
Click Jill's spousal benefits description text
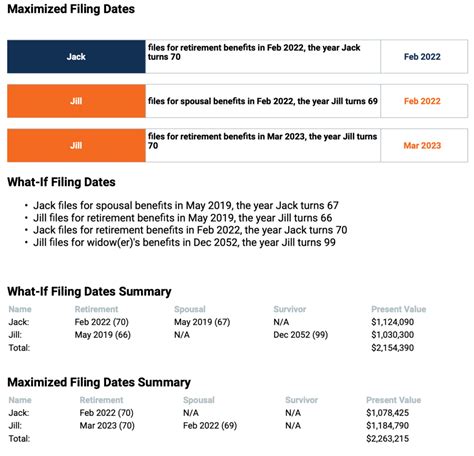point(263,101)
